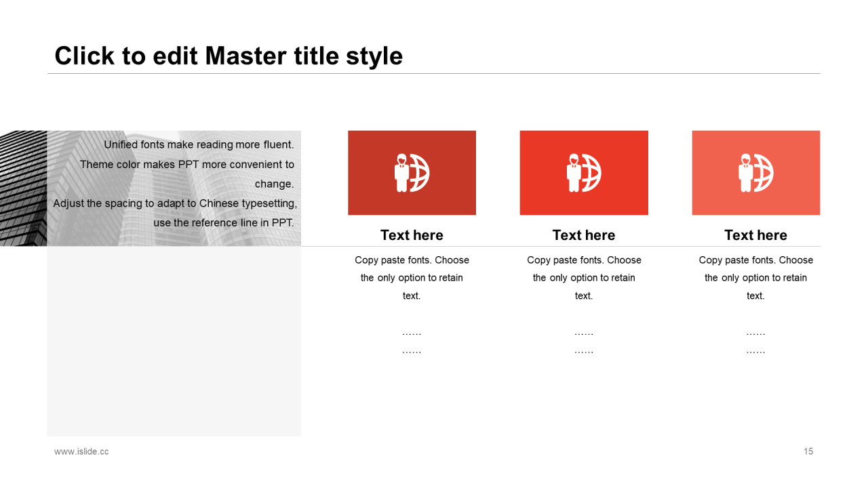Click 'use the reference line in PPT.' text

coord(224,222)
